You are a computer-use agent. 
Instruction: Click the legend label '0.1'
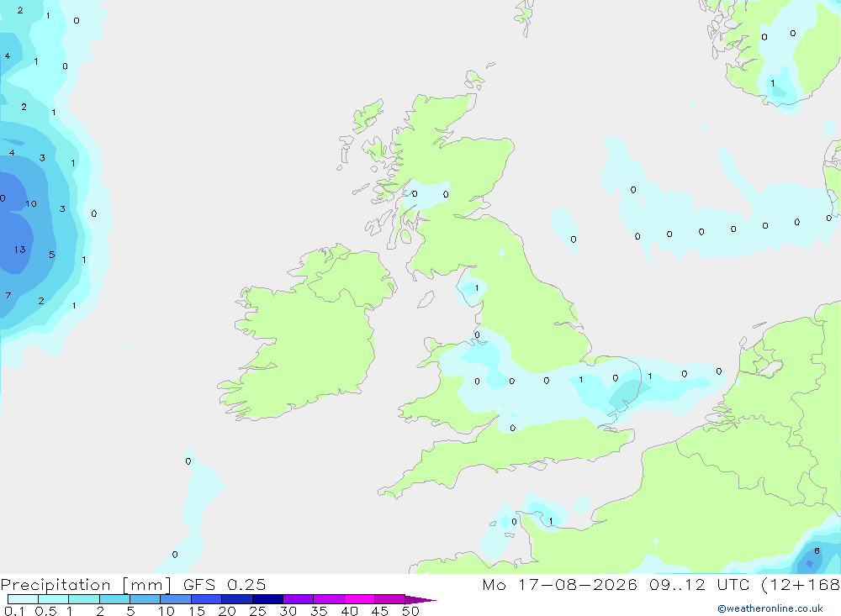14,611
